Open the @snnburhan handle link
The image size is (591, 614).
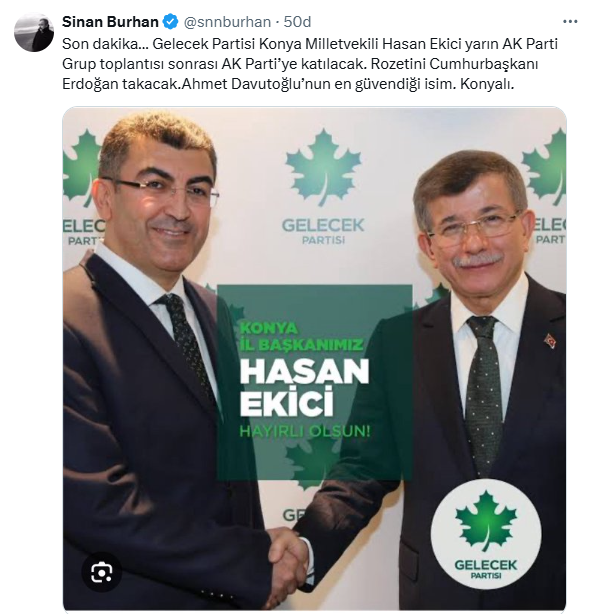click(227, 22)
